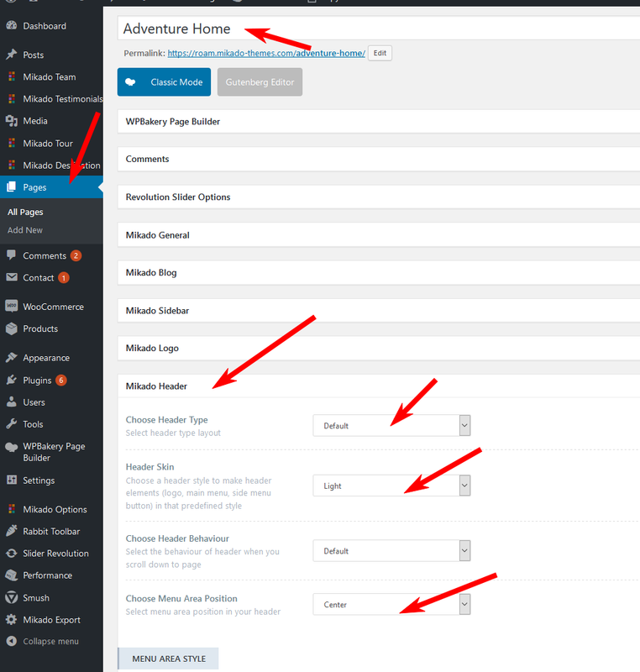The height and width of the screenshot is (672, 640).
Task: Open the Slider Revolution menu label
Action: (55, 554)
